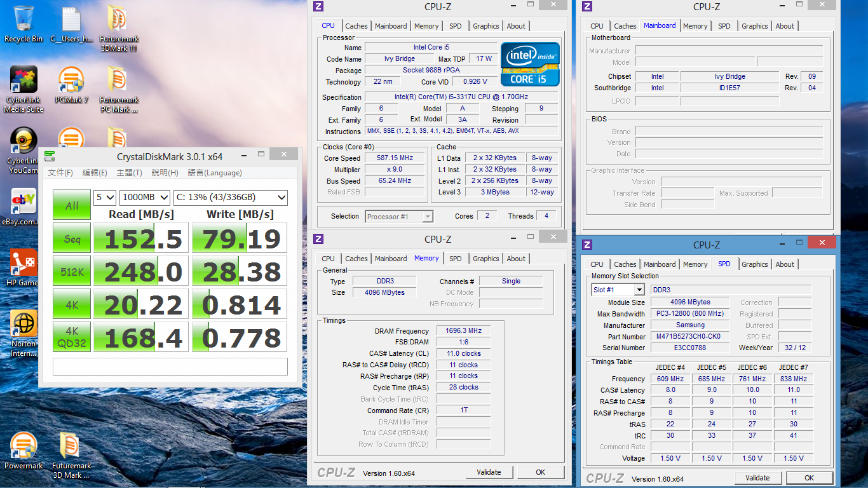Launch HP Games desktop shortcut
This screenshot has width=868, height=488.
24,268
